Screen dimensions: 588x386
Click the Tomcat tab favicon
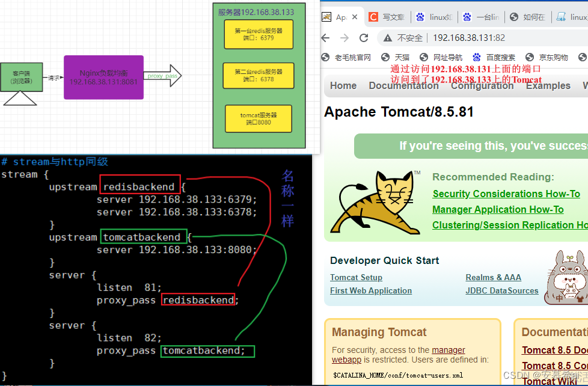[326, 17]
